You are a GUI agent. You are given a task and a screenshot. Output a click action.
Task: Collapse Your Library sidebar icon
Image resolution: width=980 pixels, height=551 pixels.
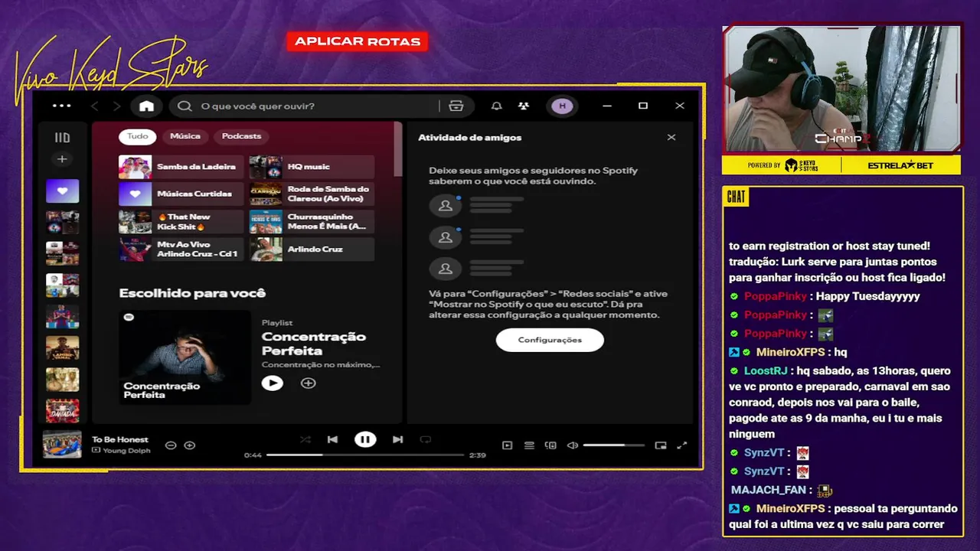pyautogui.click(x=62, y=138)
